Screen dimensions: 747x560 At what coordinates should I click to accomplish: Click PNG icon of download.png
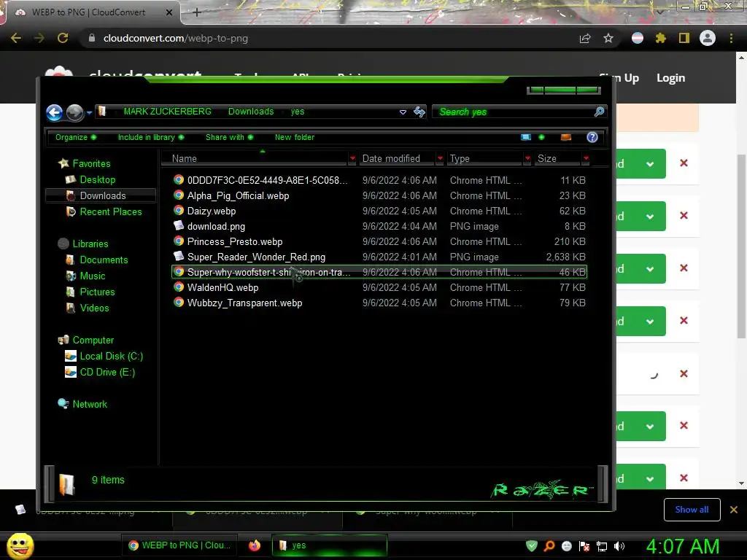[179, 225]
